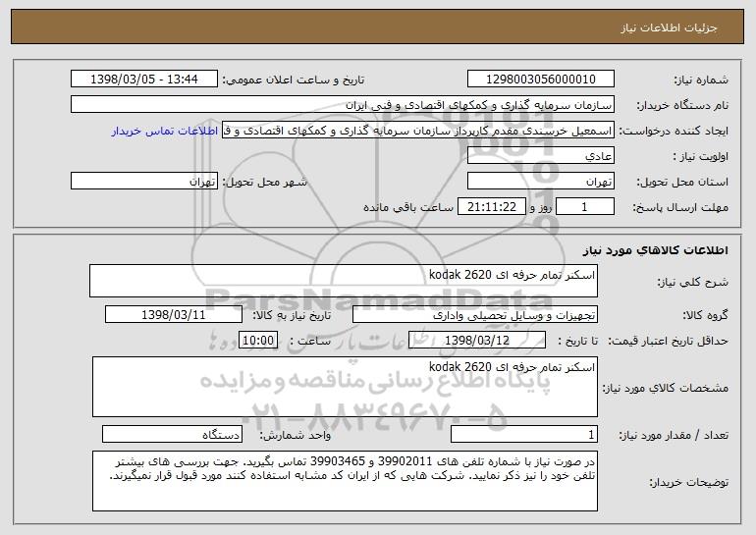
Task: Click the ساعت باقی مانده text
Action: (407, 208)
